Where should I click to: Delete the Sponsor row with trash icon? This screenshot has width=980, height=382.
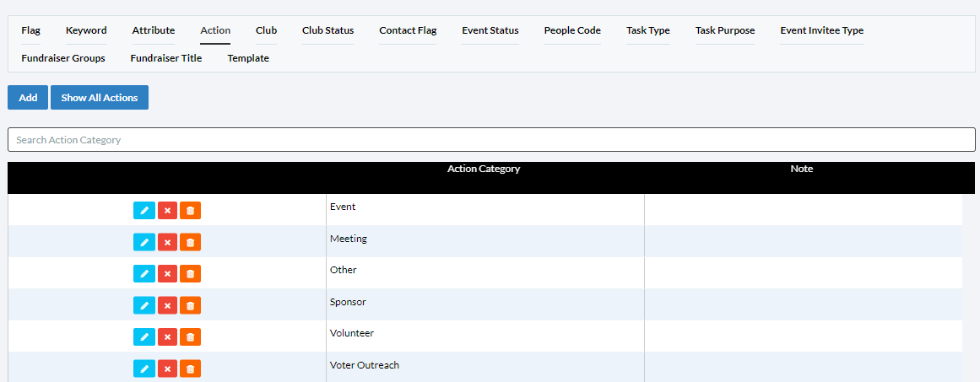pyautogui.click(x=190, y=305)
